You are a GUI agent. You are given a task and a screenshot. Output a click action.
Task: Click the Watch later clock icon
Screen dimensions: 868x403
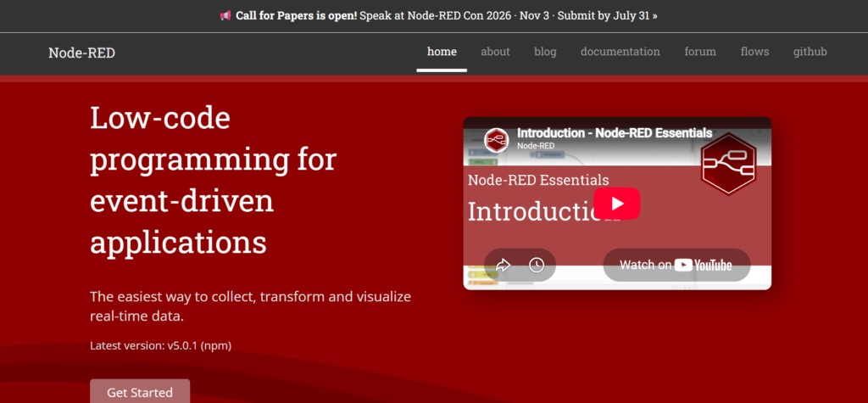537,265
